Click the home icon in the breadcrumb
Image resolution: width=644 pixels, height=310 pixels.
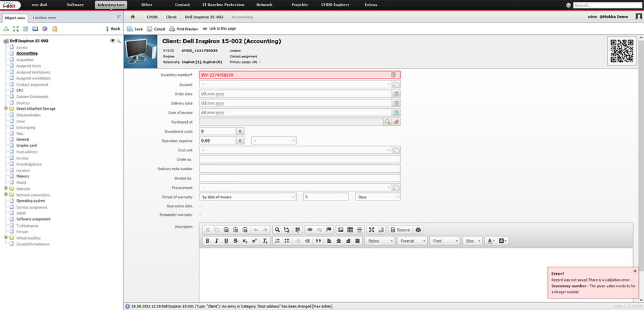133,17
